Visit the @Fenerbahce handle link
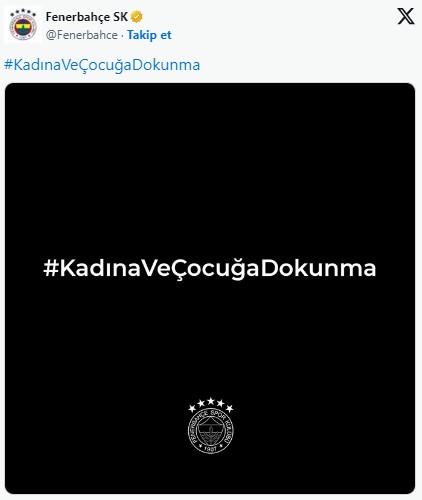Viewport: 422px width, 500px height. [82, 35]
